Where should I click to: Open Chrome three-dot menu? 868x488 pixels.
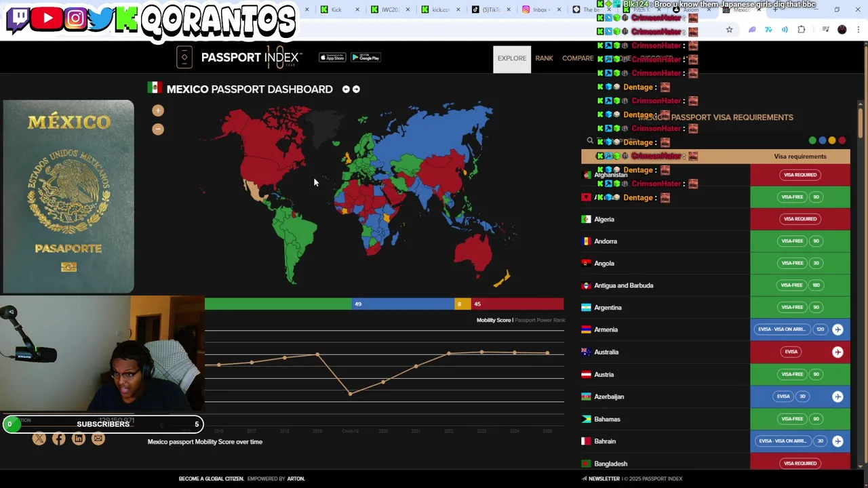[x=859, y=30]
